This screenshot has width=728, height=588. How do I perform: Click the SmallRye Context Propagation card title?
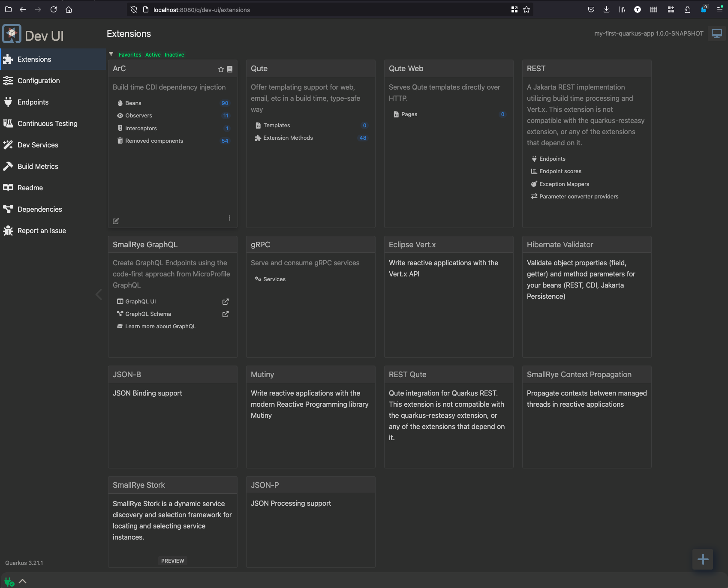[x=579, y=375]
